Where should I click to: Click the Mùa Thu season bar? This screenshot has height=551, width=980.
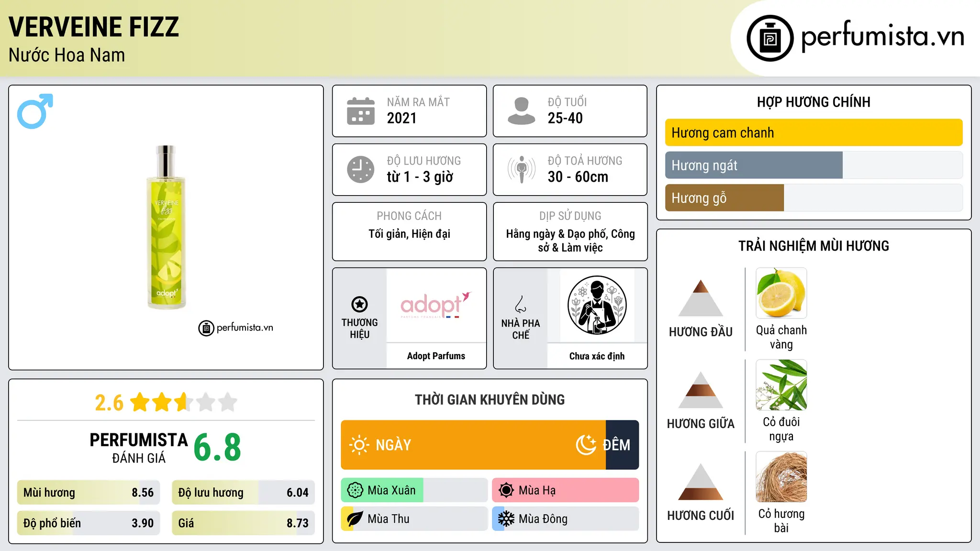414,519
